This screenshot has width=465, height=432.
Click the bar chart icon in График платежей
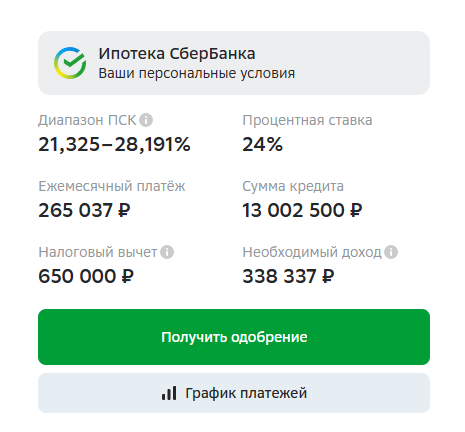click(169, 393)
